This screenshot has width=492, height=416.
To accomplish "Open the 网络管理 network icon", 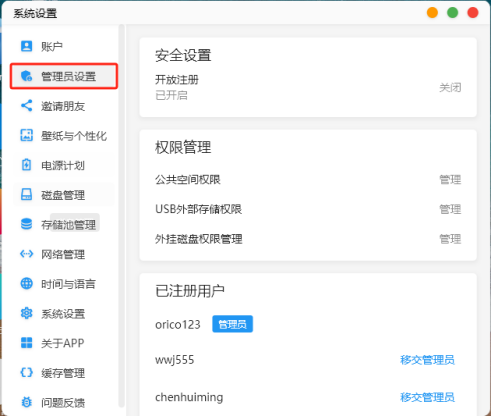I will pos(27,254).
